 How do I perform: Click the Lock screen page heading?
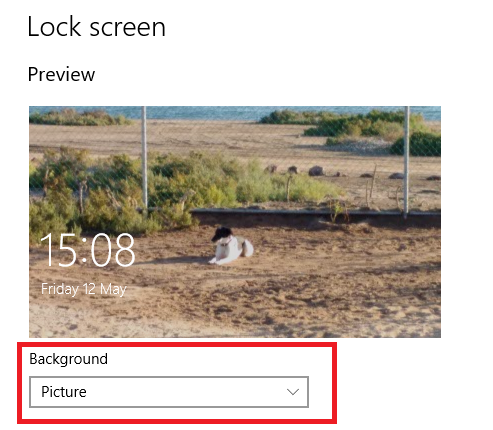pyautogui.click(x=96, y=27)
